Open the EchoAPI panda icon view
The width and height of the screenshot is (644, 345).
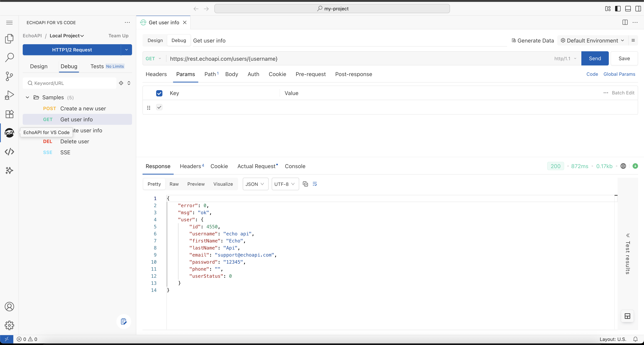pos(9,133)
